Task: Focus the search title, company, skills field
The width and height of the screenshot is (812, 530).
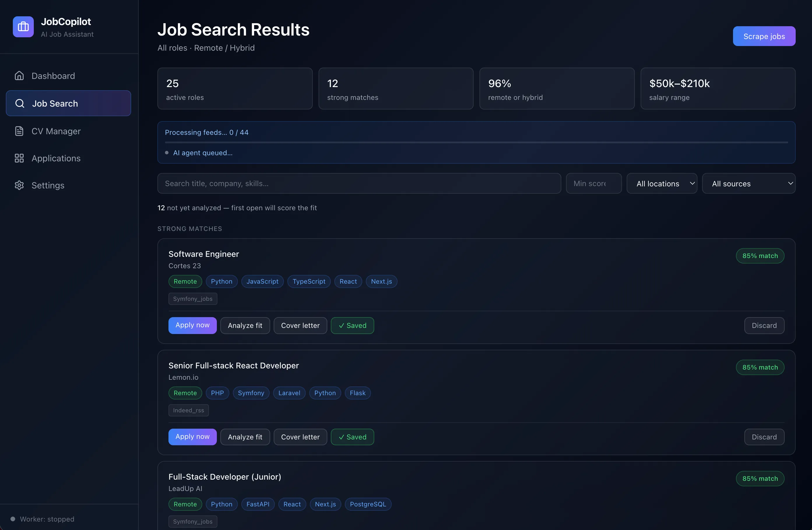Action: click(359, 183)
